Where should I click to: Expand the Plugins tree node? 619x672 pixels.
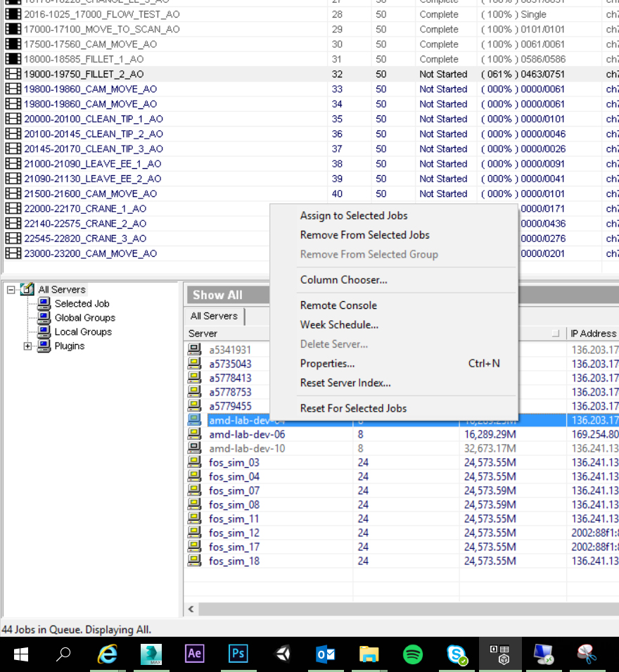[28, 345]
